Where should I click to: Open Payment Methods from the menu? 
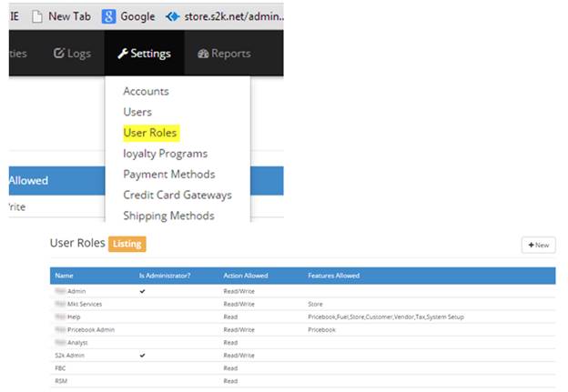(x=168, y=174)
